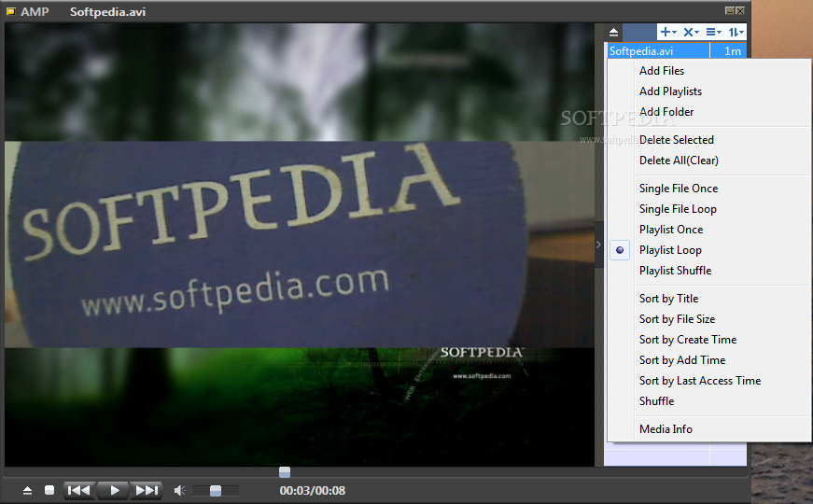The width and height of the screenshot is (813, 504).
Task: Choose Sort by Add Time
Action: pyautogui.click(x=682, y=360)
